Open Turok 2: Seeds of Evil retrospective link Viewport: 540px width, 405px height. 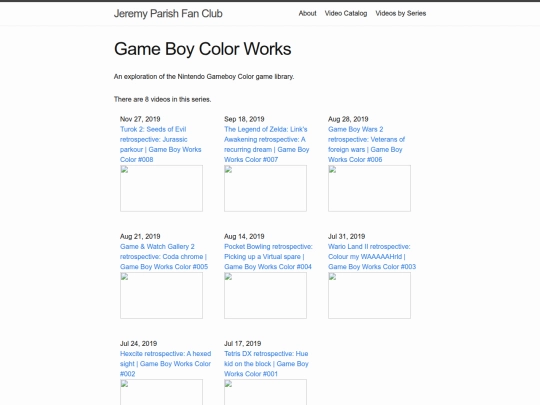click(160, 144)
